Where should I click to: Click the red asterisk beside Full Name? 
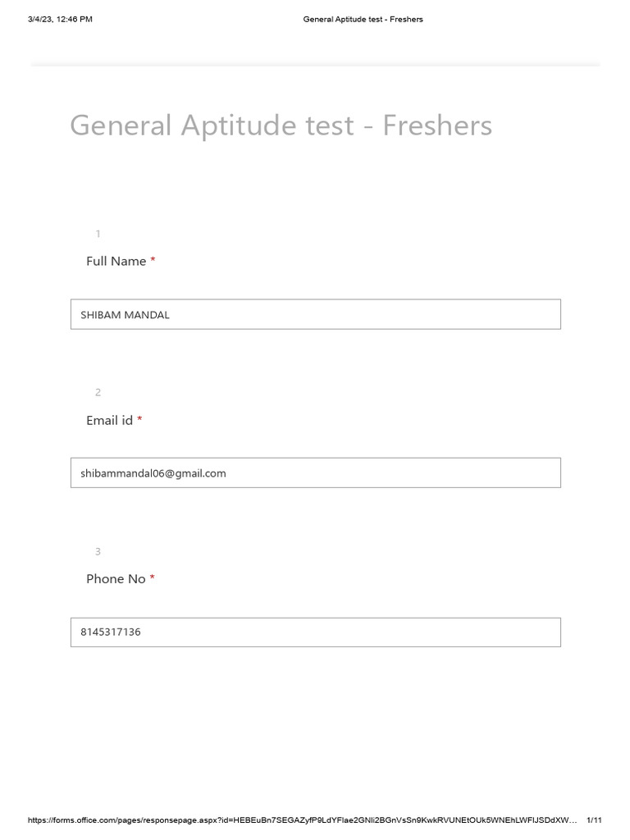click(x=153, y=260)
